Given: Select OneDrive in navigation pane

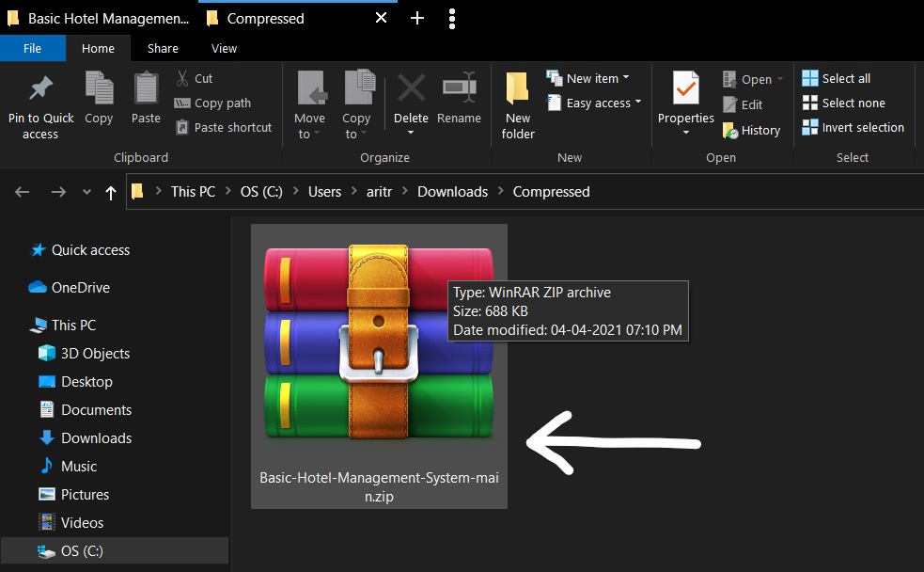Looking at the screenshot, I should (x=70, y=288).
